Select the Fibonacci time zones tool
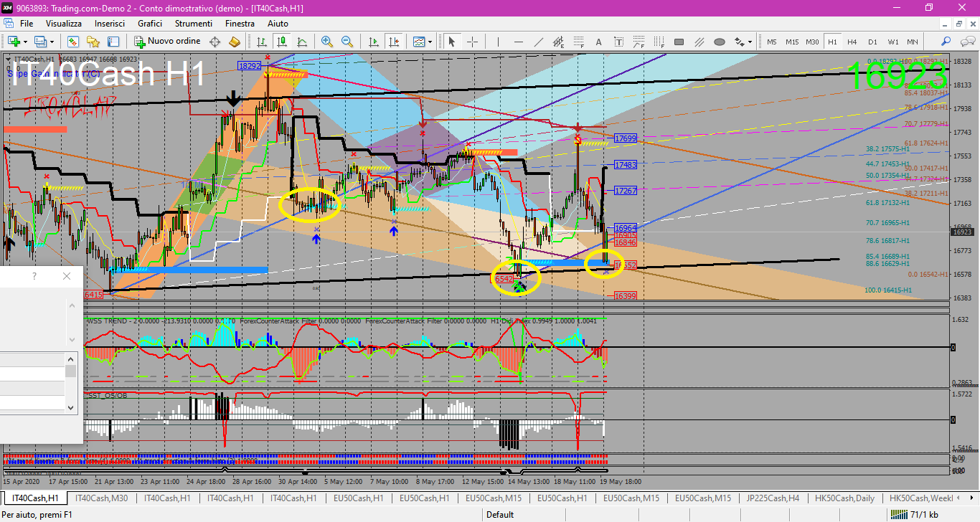 coord(658,42)
